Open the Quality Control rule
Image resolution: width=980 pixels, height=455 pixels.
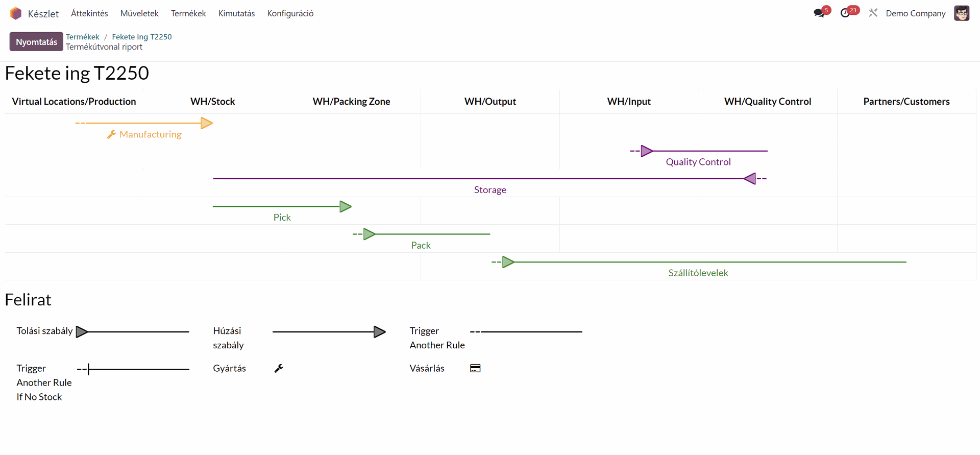click(x=698, y=162)
